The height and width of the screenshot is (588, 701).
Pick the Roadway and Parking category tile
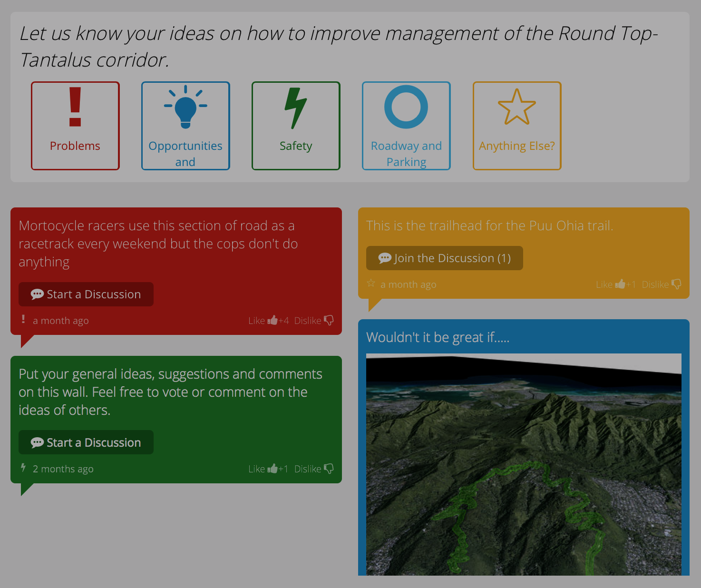[406, 126]
